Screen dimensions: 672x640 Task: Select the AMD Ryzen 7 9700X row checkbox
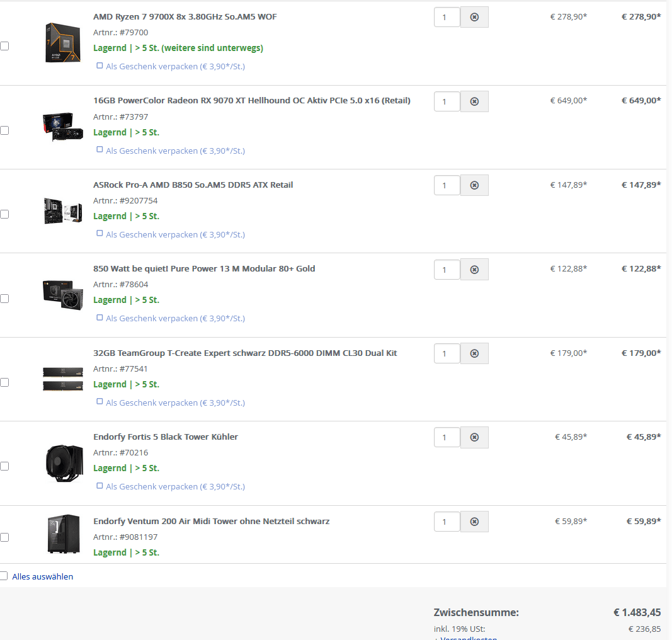(x=4, y=46)
